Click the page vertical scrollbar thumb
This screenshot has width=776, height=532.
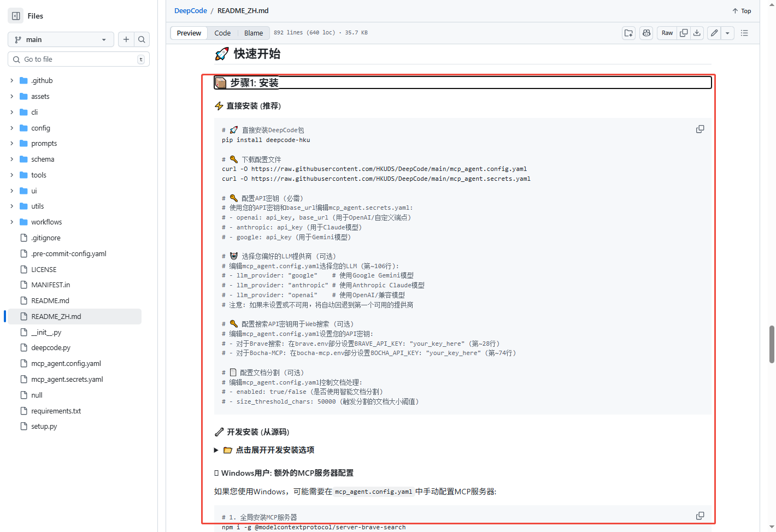pyautogui.click(x=772, y=344)
